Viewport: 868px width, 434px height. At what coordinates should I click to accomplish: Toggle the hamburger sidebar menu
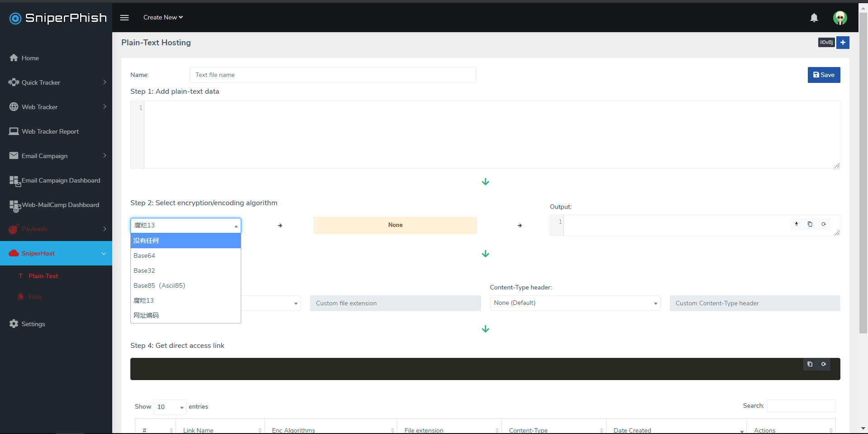point(124,18)
